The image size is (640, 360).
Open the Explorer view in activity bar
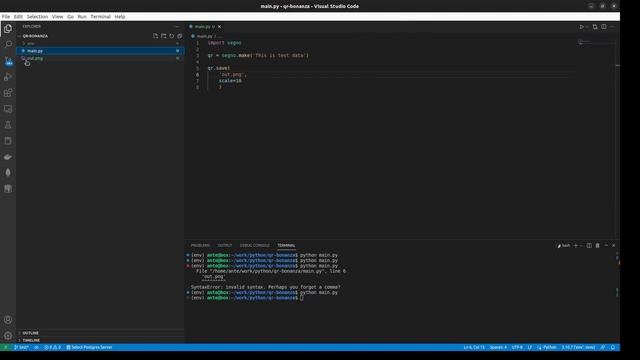tap(8, 29)
